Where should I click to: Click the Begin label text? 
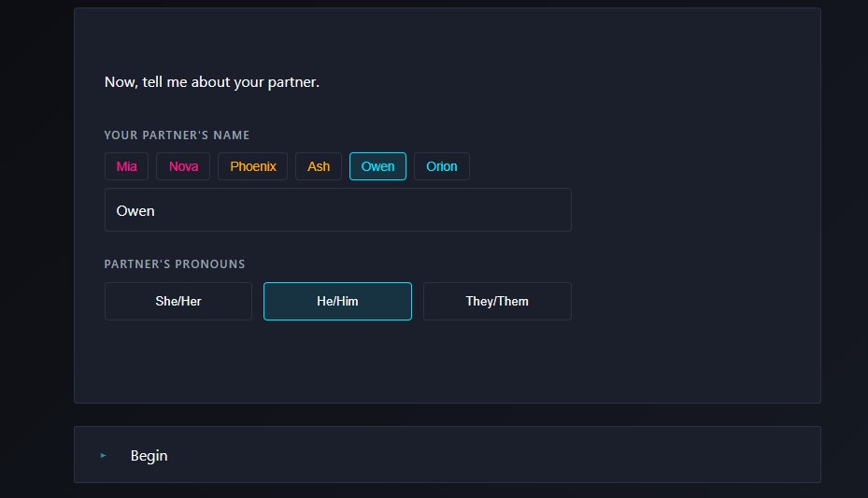point(149,456)
